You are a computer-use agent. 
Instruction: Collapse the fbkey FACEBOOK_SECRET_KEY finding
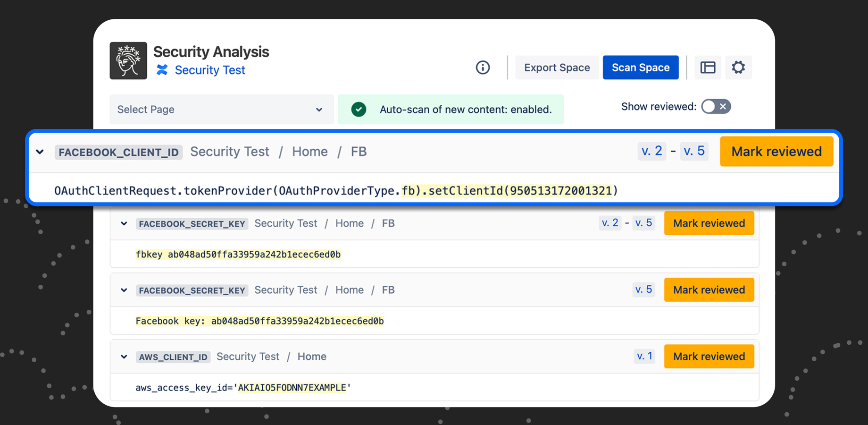point(124,224)
